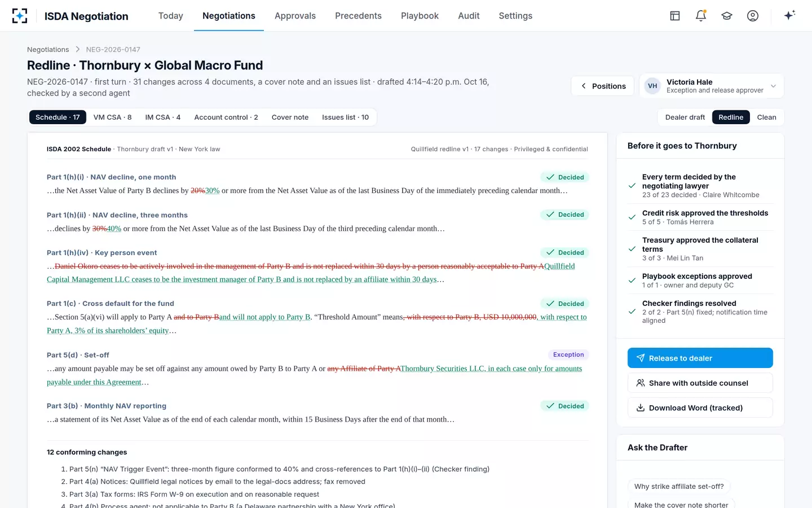Image resolution: width=812 pixels, height=508 pixels.
Task: Click checkmark beside Playbook exceptions approved
Action: click(632, 281)
